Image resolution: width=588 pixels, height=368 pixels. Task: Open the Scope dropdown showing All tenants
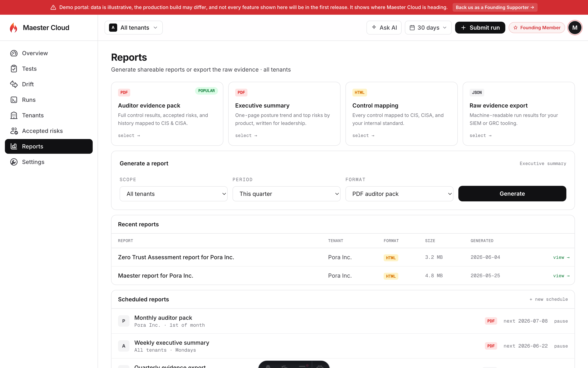pos(174,194)
